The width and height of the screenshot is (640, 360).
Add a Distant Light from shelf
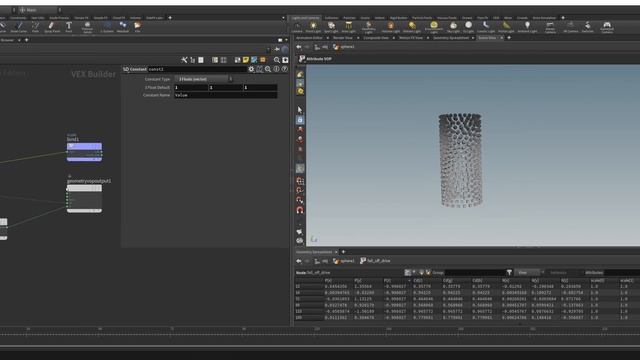coord(412,27)
